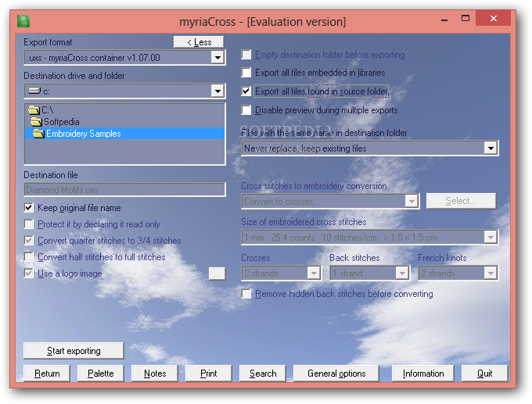
Task: Open the destination drive c: dropdown
Action: [217, 91]
